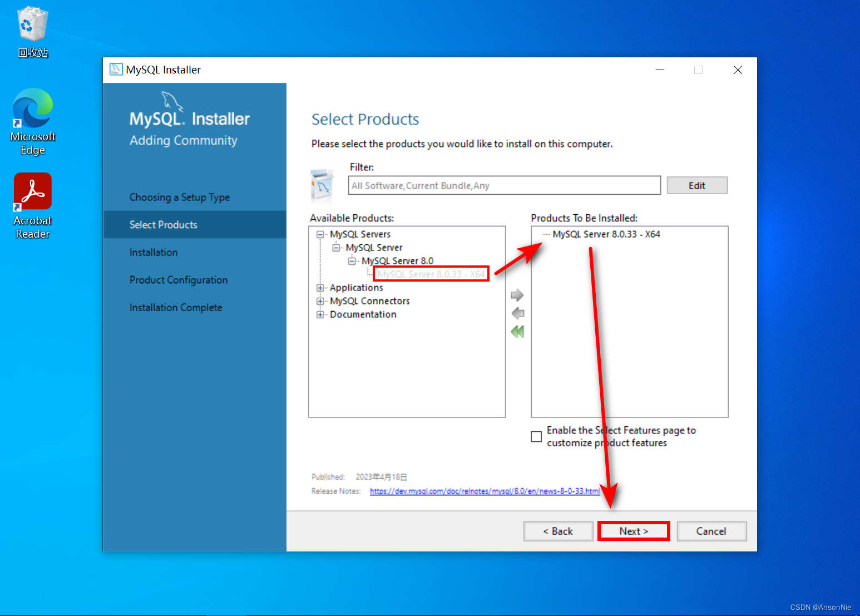Select the MySQL Servers tree label
860x616 pixels.
pos(360,234)
